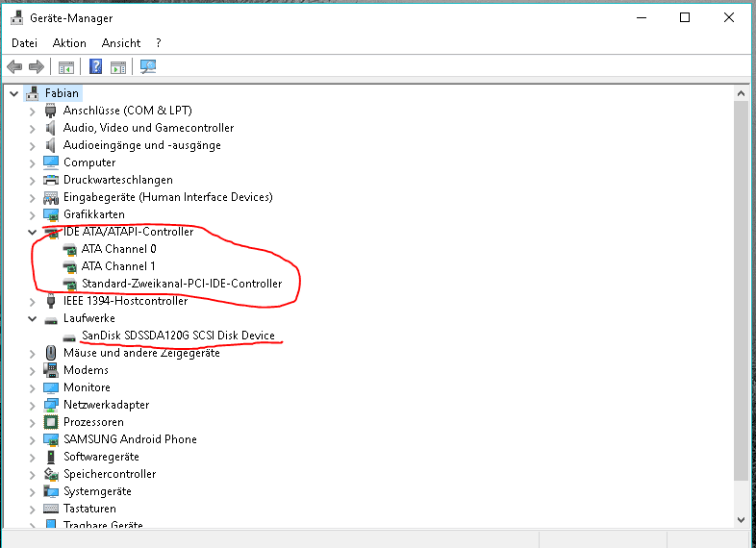Viewport: 756px width, 548px height.
Task: Select the Fabian computer node
Action: (62, 93)
